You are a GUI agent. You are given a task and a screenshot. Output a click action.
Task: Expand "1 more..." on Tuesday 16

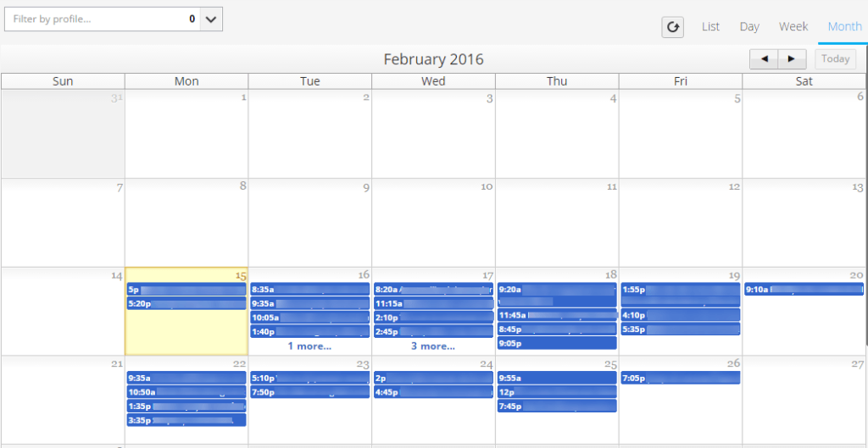[x=309, y=346]
